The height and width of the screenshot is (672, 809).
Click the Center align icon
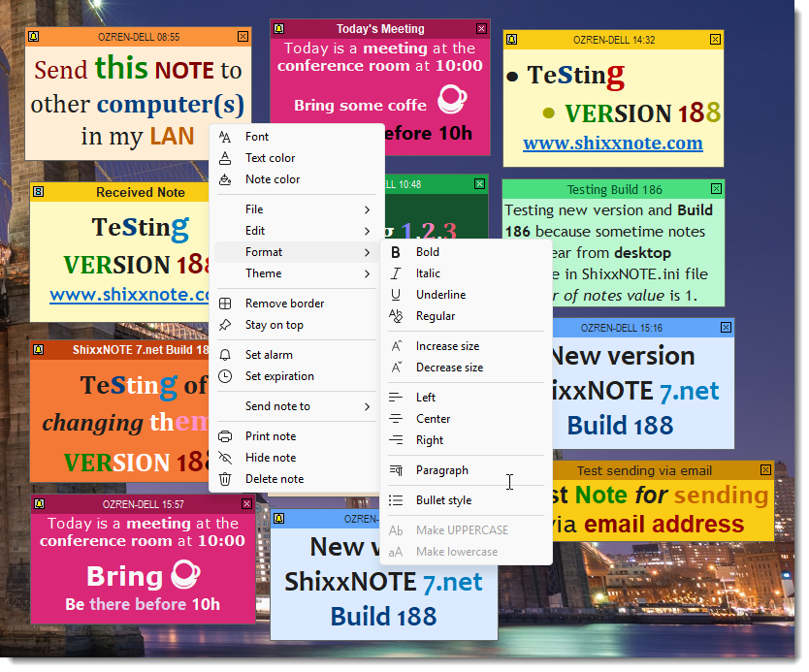tap(396, 419)
